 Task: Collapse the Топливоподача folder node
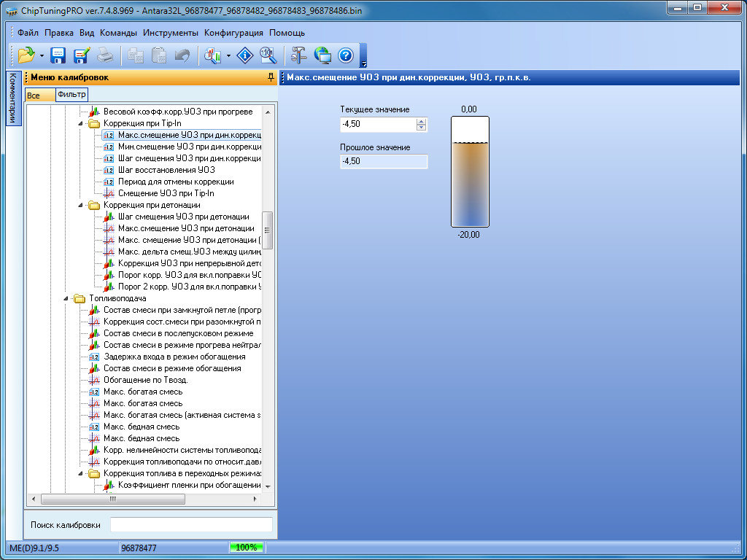pyautogui.click(x=65, y=298)
